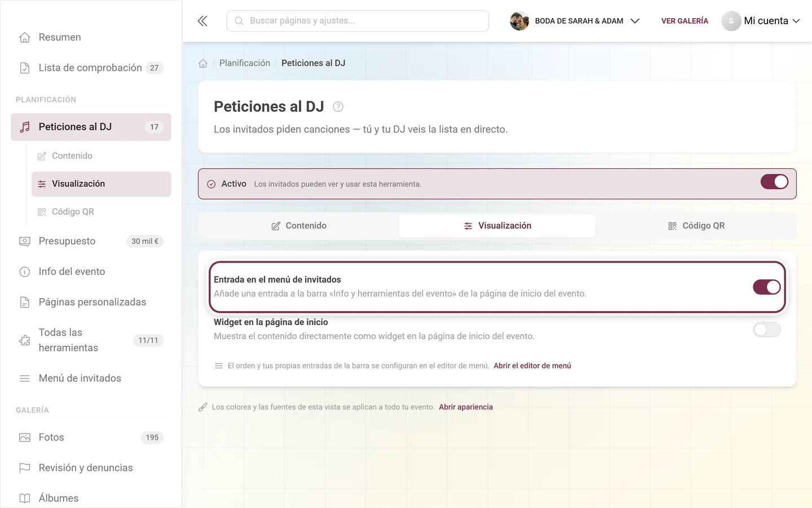812x508 pixels.
Task: Click the 30 mil € budget badge
Action: coord(145,241)
